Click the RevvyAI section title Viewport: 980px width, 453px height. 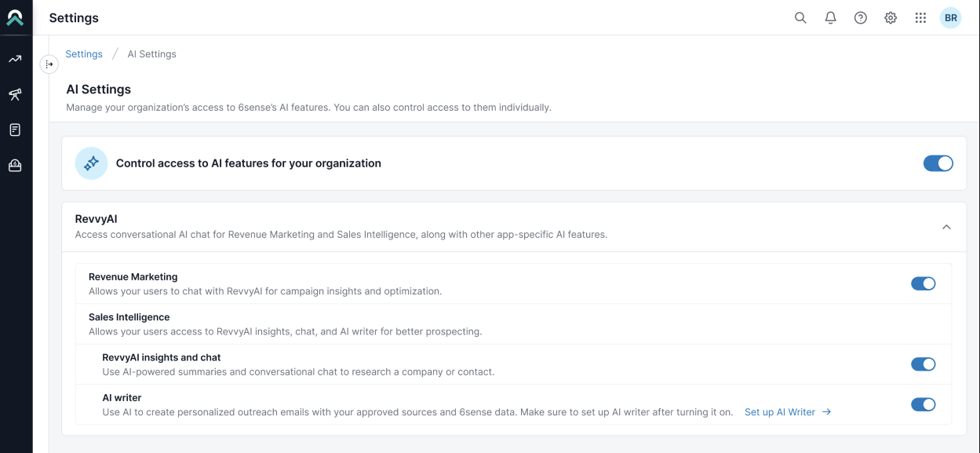tap(96, 219)
